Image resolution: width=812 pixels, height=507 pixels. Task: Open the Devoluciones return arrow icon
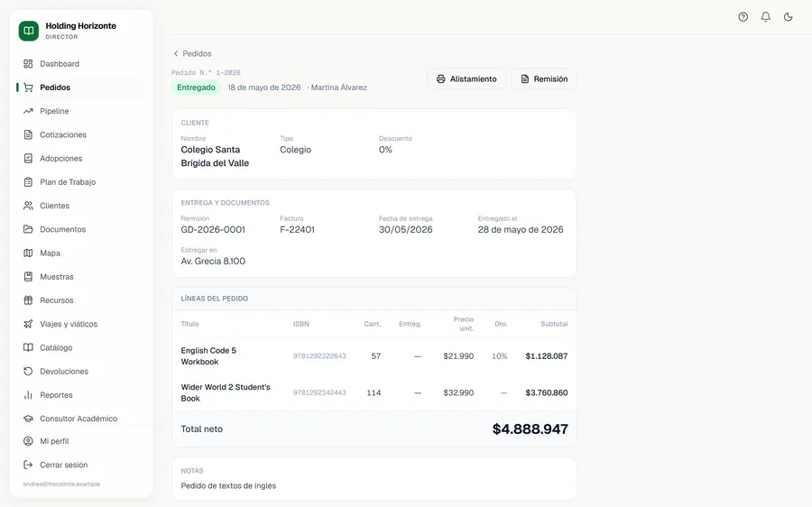point(28,372)
